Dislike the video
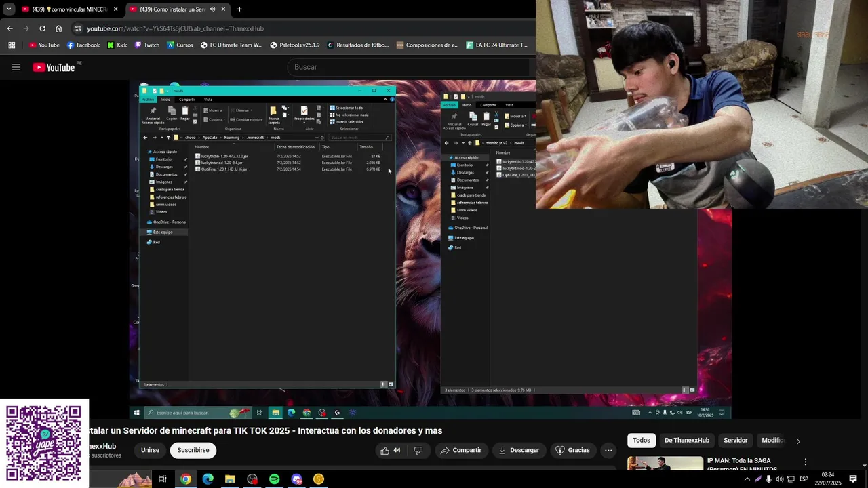The width and height of the screenshot is (868, 488). [418, 450]
